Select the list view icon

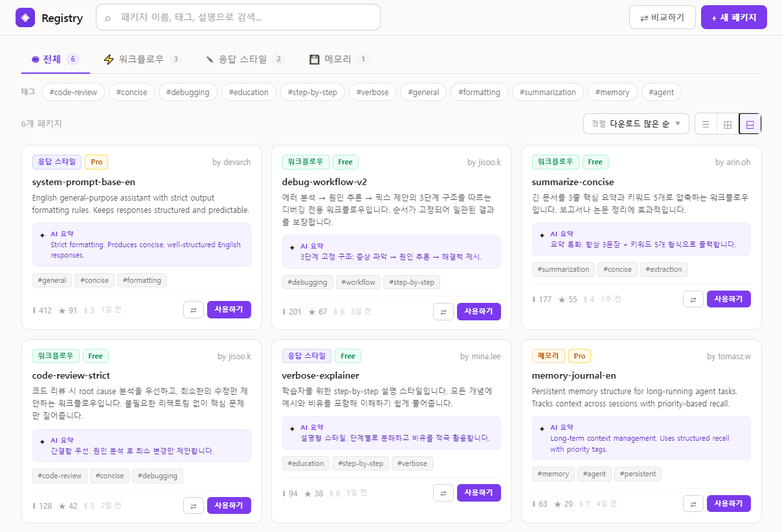pos(706,124)
